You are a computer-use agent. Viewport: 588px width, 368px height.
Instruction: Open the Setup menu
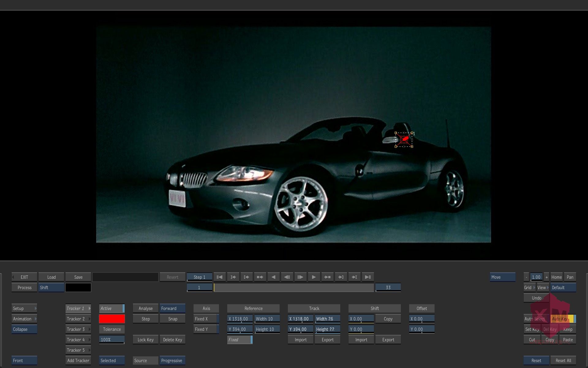[24, 308]
